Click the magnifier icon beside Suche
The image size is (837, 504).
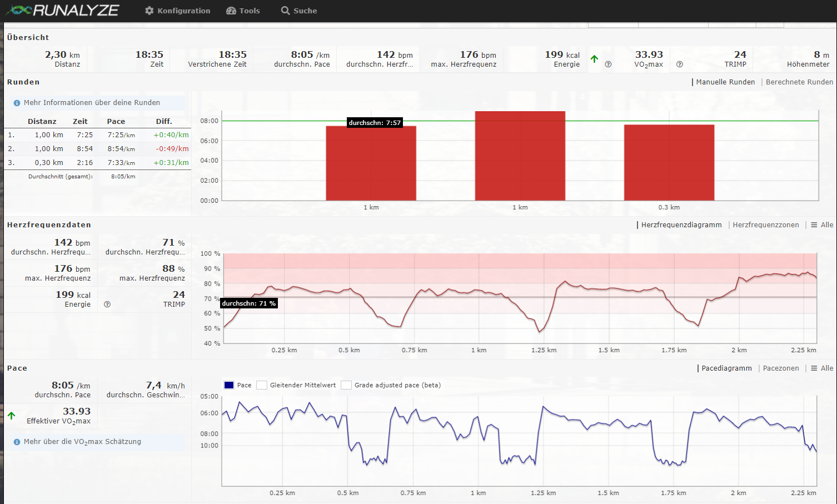click(285, 11)
